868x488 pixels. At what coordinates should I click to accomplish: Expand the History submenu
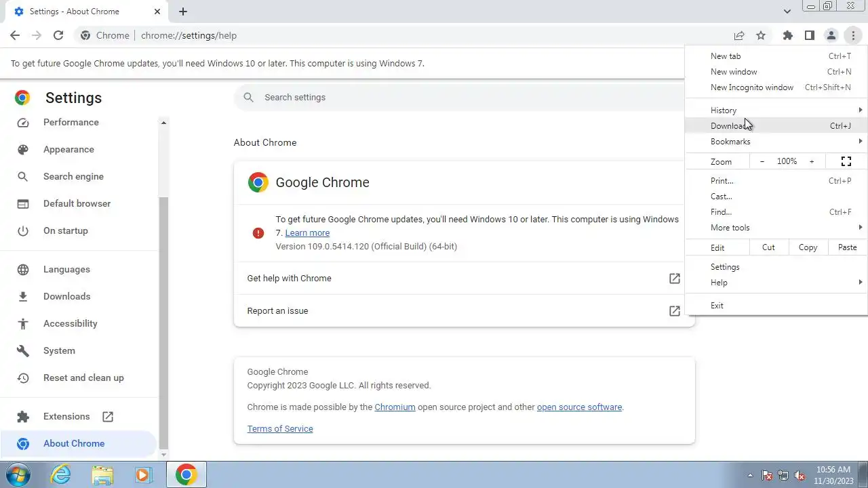click(776, 110)
